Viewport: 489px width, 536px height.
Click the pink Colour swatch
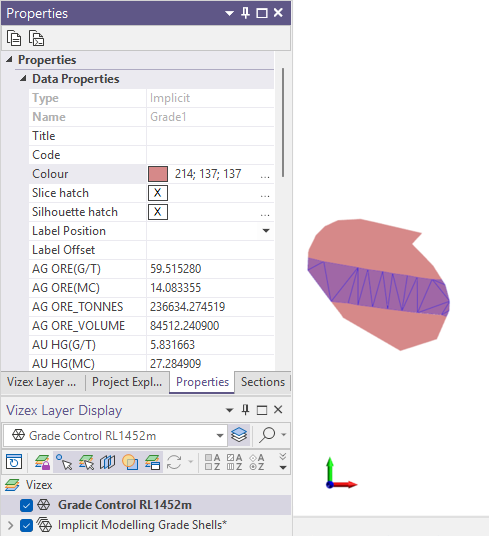pyautogui.click(x=158, y=174)
